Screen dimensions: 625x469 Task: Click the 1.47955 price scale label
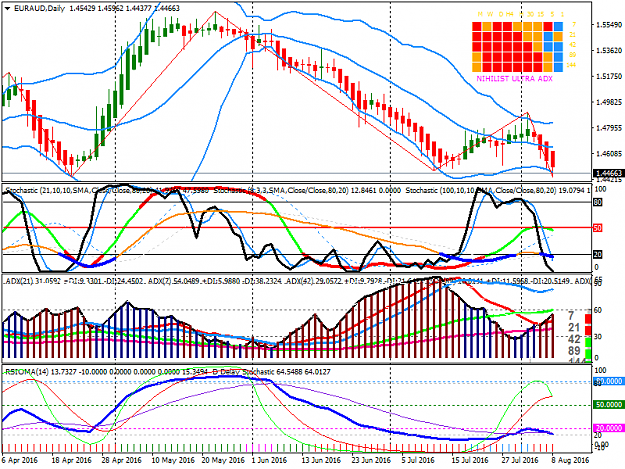(609, 128)
